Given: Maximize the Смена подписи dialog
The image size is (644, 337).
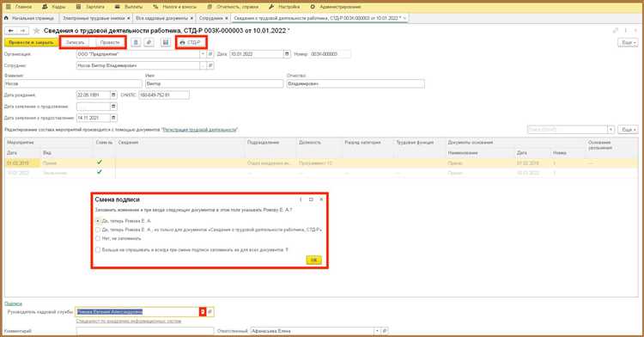Looking at the screenshot, I should (x=311, y=199).
